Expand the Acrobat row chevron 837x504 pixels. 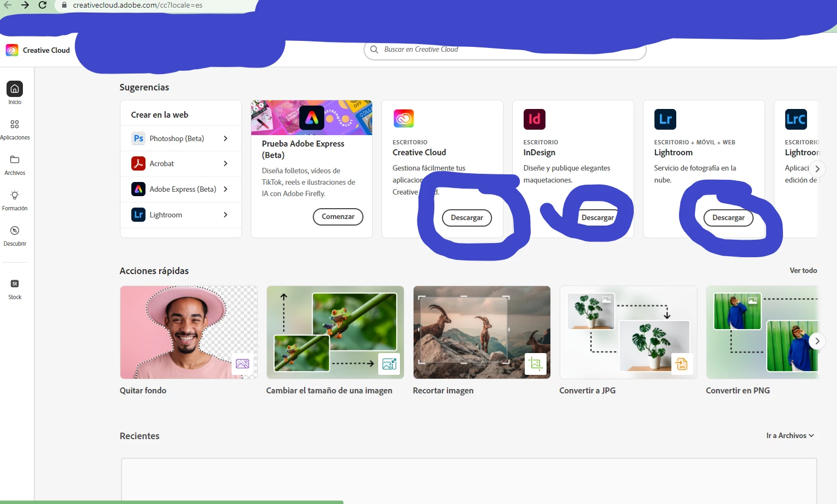click(226, 163)
